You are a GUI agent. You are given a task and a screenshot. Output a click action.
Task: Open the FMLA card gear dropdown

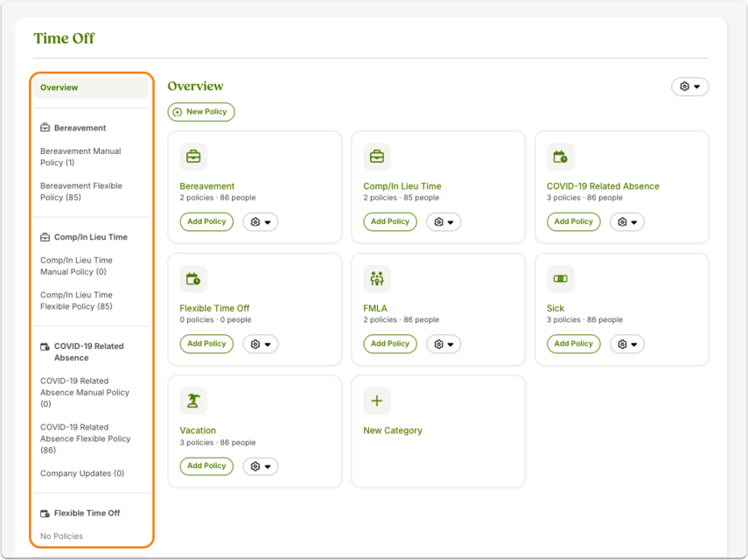pos(444,344)
